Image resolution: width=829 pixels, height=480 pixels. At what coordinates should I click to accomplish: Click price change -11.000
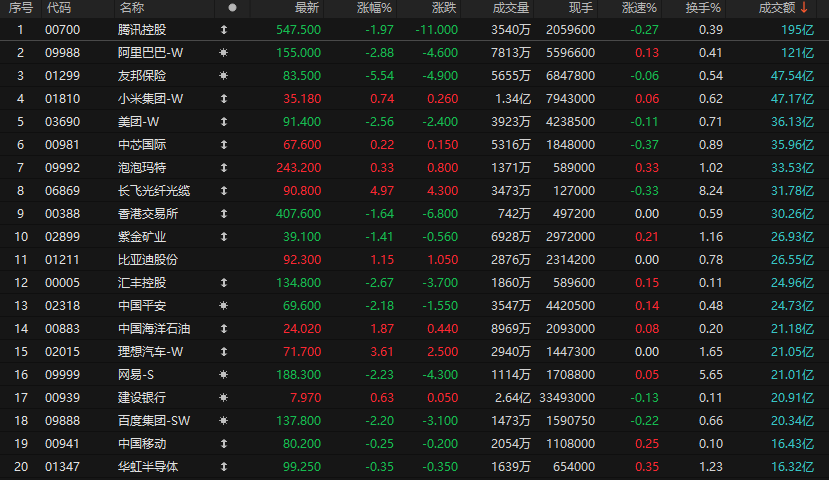click(x=437, y=30)
